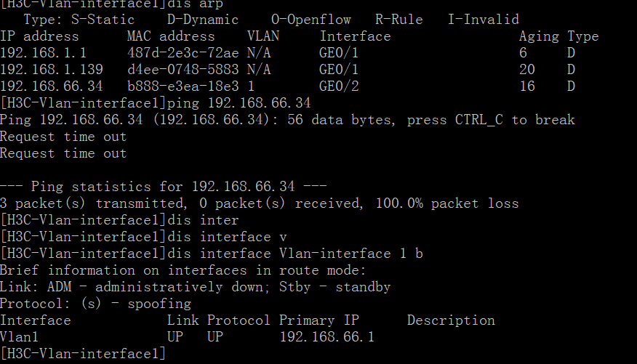Click the "dis interface Vlan-interface 1 b" command
Viewport: 637px width, 364px height.
click(295, 254)
